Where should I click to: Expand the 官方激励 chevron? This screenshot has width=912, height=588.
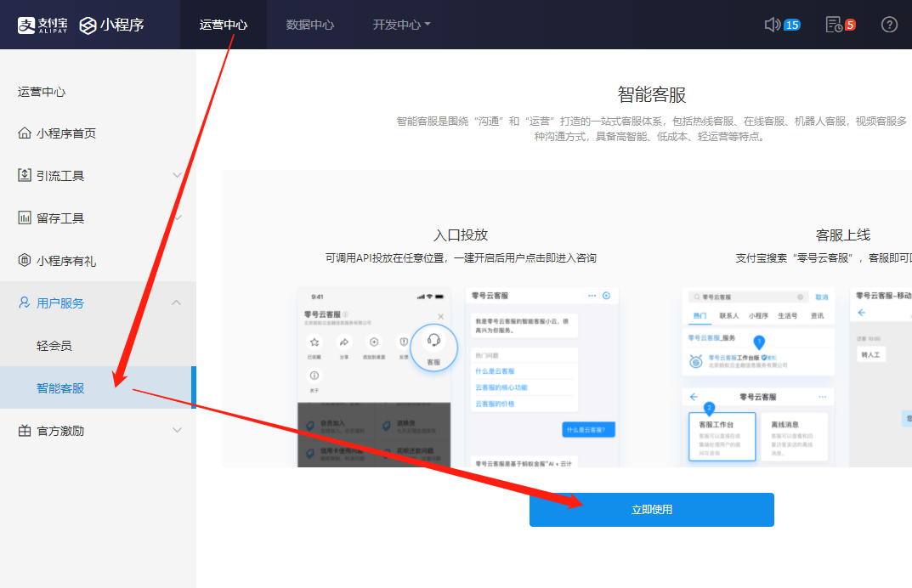(x=178, y=430)
